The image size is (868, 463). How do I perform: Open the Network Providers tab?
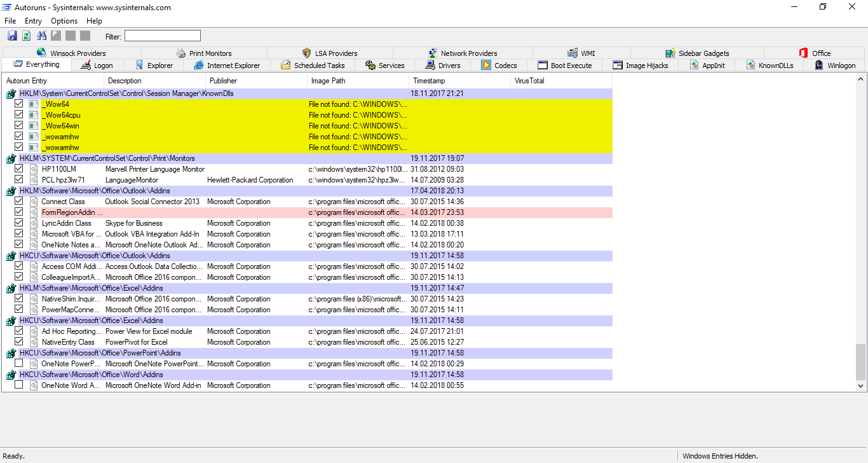point(463,53)
